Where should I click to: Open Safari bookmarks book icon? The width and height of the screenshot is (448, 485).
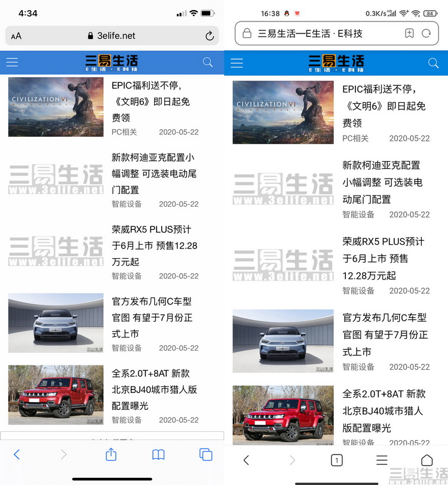point(158,455)
